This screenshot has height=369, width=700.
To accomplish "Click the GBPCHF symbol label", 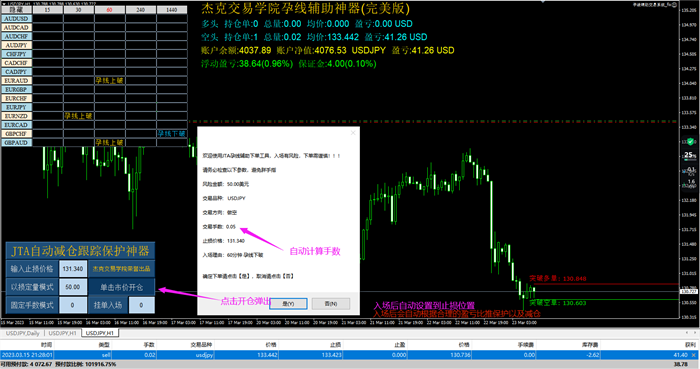I will (17, 134).
